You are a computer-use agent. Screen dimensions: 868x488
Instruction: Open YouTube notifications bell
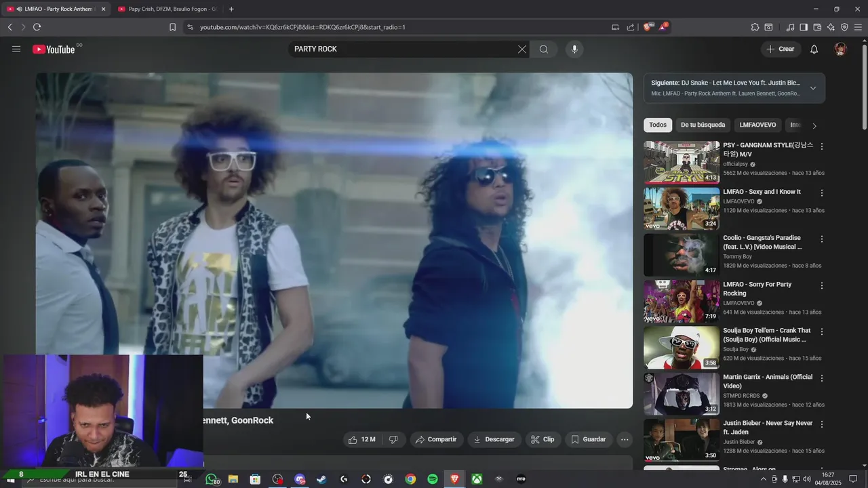[x=814, y=49]
